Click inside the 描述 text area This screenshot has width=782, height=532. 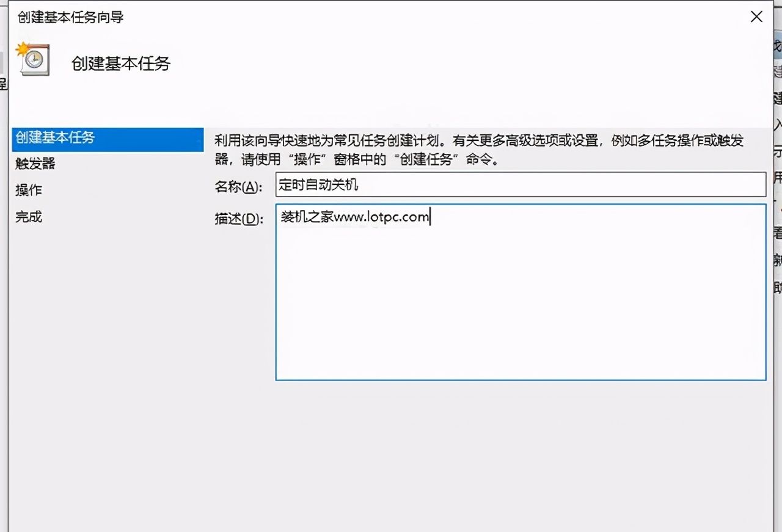click(x=521, y=292)
